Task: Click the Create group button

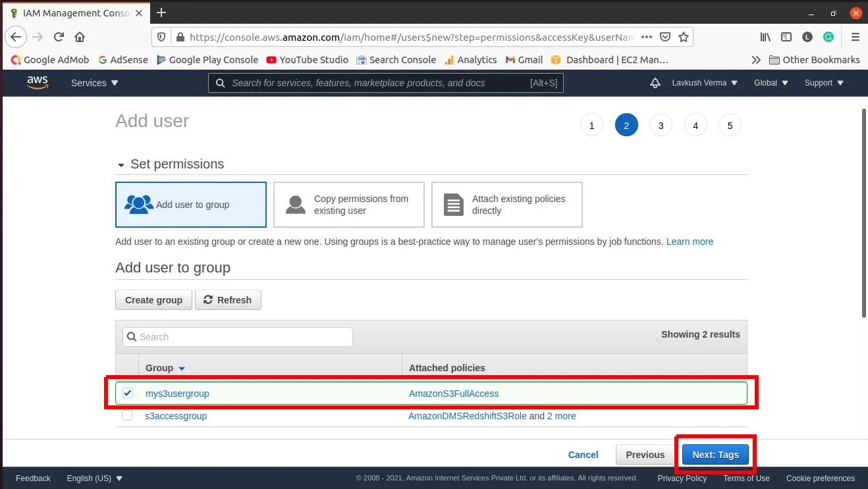Action: coord(153,300)
